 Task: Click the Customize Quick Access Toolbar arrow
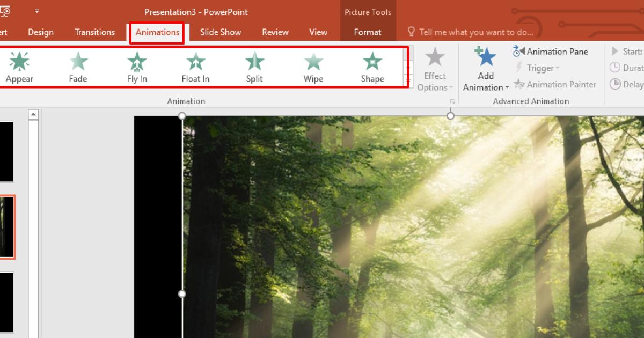(36, 10)
